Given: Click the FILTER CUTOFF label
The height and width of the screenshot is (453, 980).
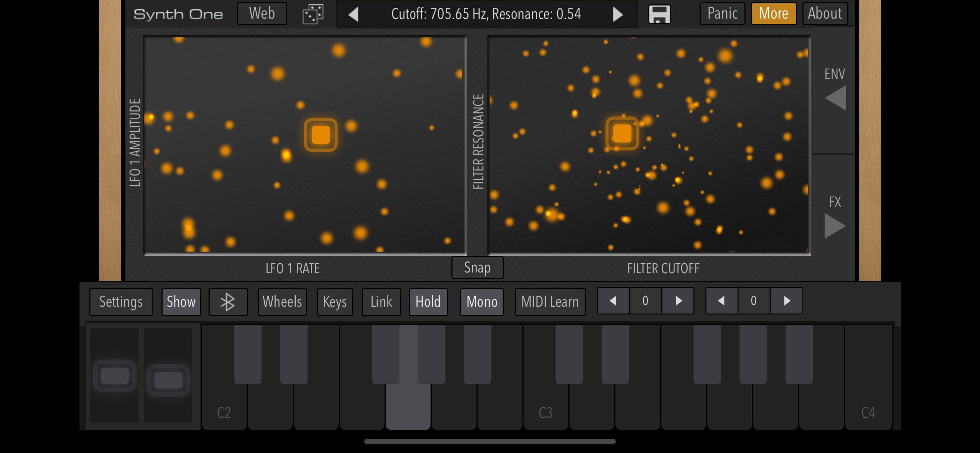Looking at the screenshot, I should pyautogui.click(x=663, y=268).
